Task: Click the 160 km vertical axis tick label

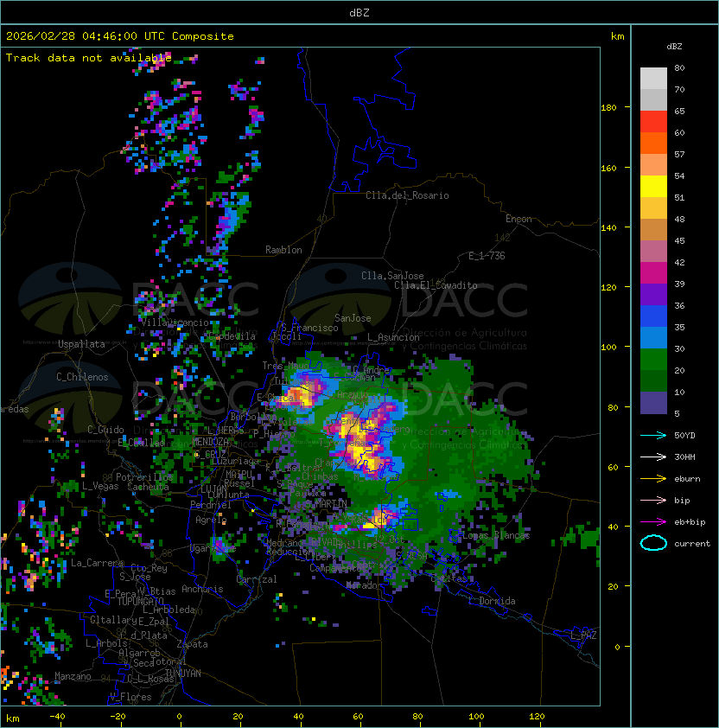Action: (x=608, y=168)
